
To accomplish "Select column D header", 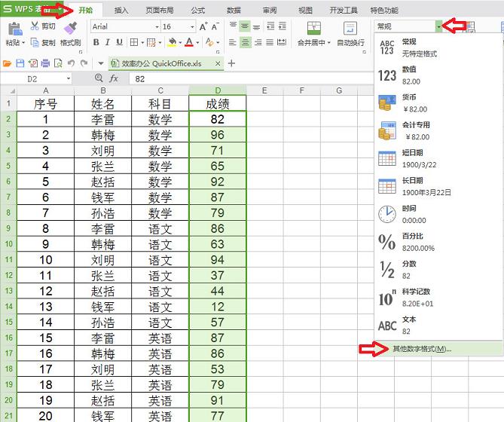I will point(218,90).
